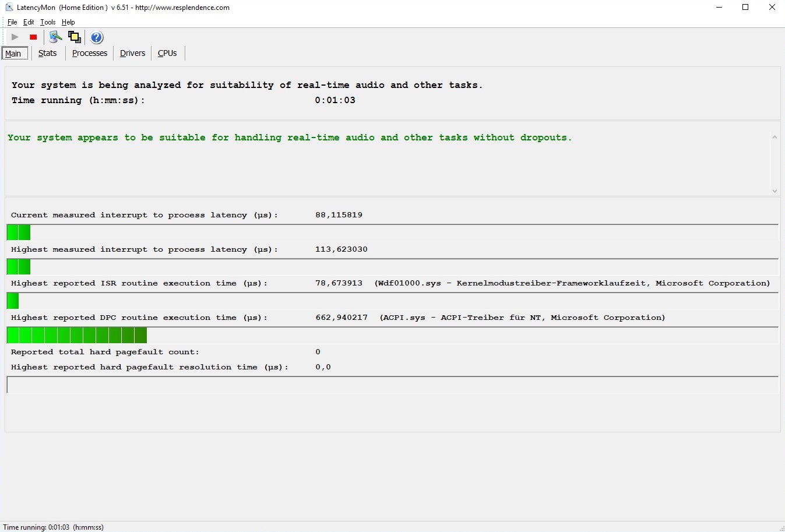Click the hard pagefault count value 0
The height and width of the screenshot is (532, 785).
318,352
